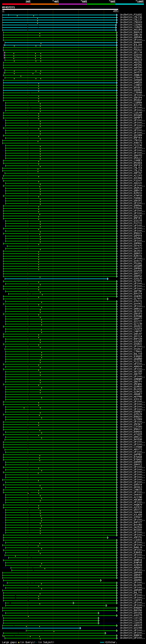The height and width of the screenshot is (644, 146).
Task: Open hit UniRef100_C5LC37
Action: [131, 20]
